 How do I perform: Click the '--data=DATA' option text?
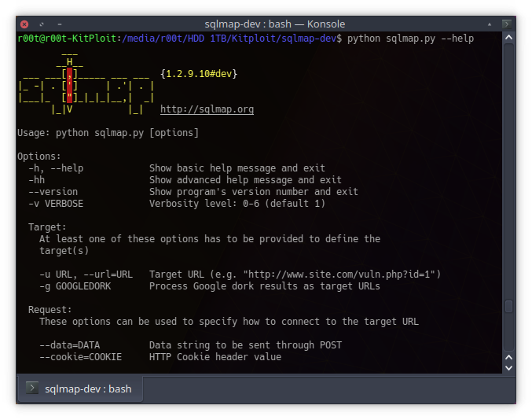(x=70, y=345)
